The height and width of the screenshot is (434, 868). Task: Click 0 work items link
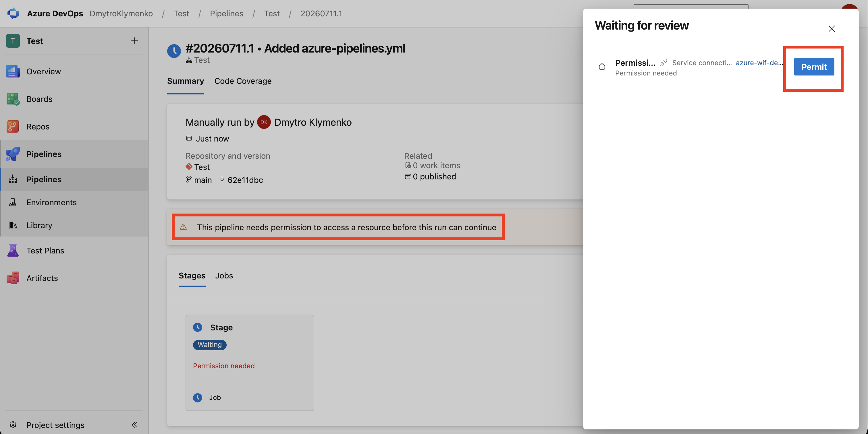(436, 165)
